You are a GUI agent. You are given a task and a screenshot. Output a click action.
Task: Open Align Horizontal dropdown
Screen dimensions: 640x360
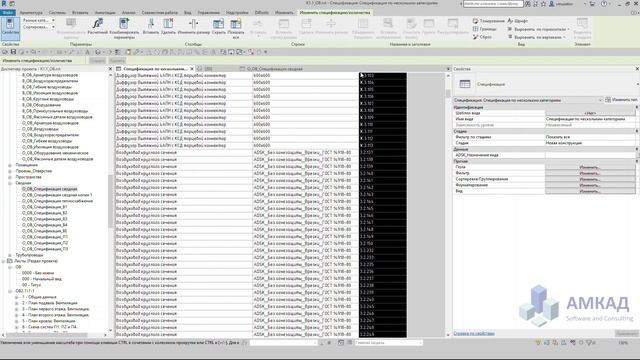coord(539,29)
